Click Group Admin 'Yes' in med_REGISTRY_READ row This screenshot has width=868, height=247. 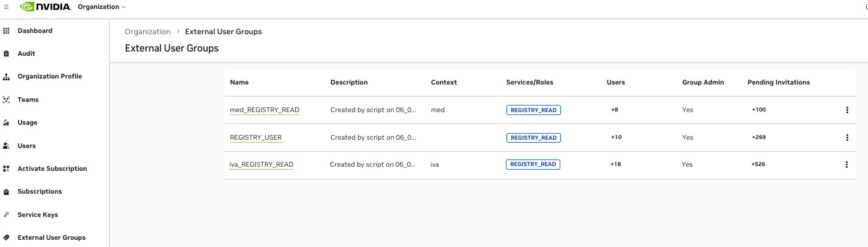[x=688, y=110]
